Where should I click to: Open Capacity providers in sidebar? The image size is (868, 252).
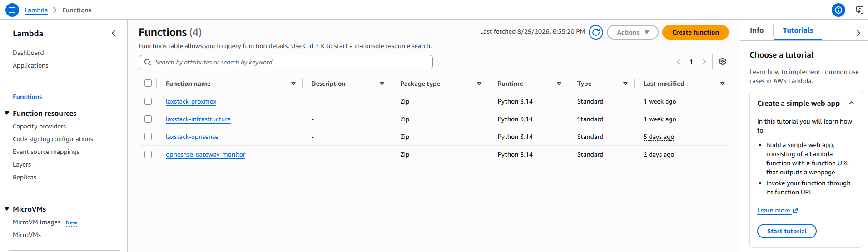click(39, 126)
